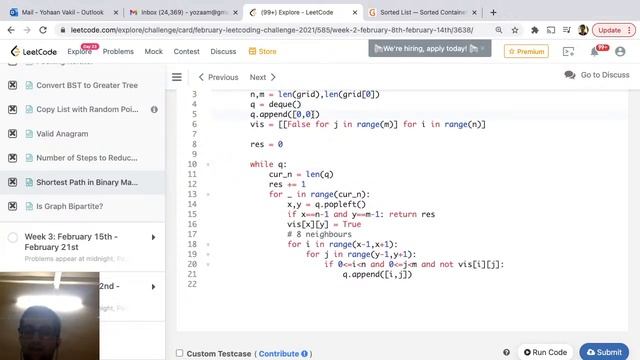Open the Mock menu
The image size is (640, 360).
pyautogui.click(x=153, y=51)
